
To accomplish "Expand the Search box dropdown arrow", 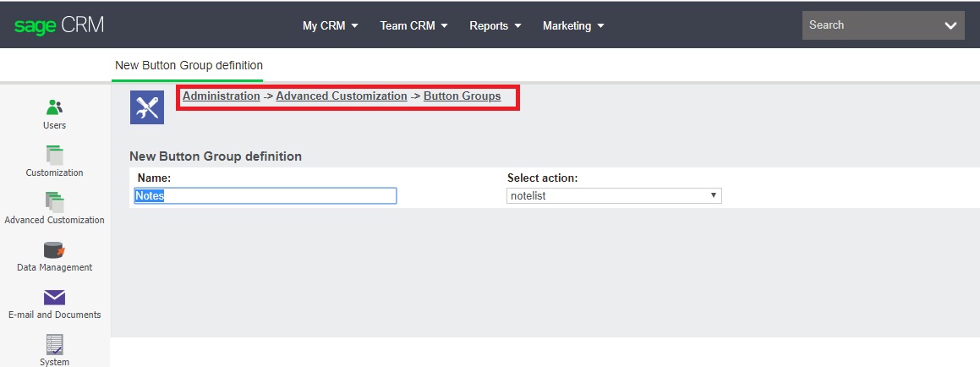I will tap(950, 25).
